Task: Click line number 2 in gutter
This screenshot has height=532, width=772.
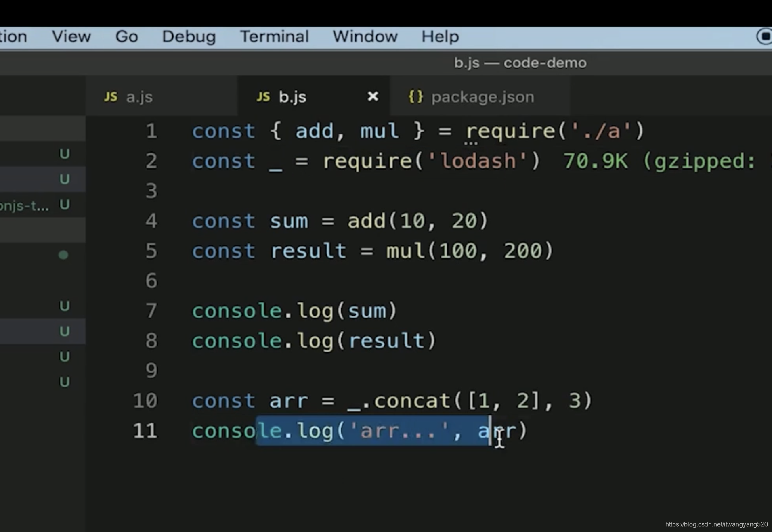Action: pyautogui.click(x=151, y=161)
